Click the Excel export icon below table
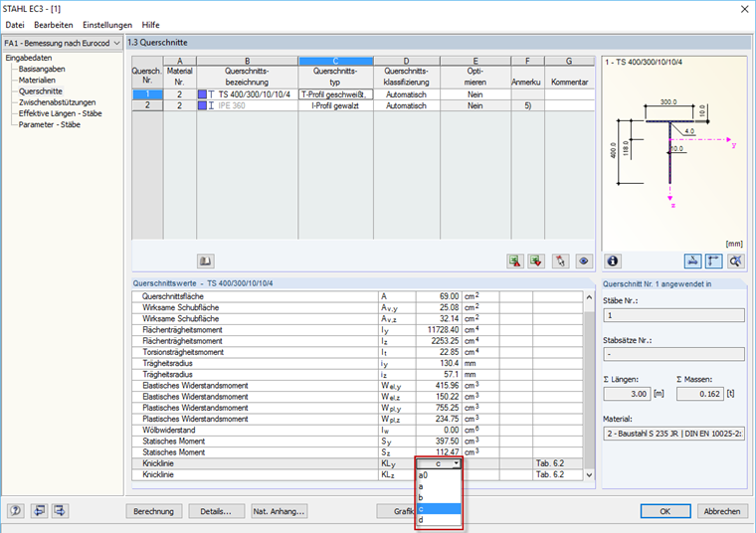Screen dimensions: 756x533 coord(515,262)
